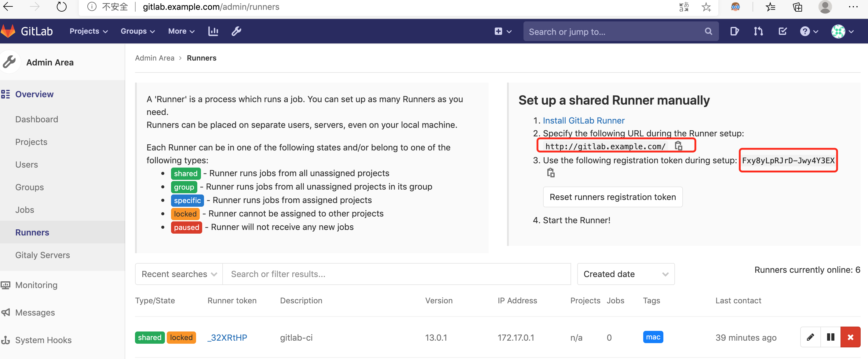
Task: Expand the Projects menu in navbar
Action: [89, 31]
